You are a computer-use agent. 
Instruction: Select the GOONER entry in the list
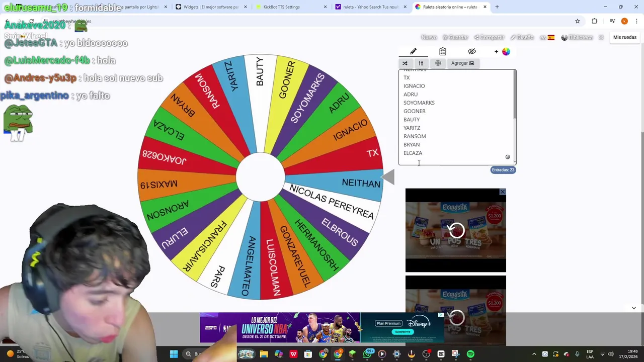pos(414,111)
